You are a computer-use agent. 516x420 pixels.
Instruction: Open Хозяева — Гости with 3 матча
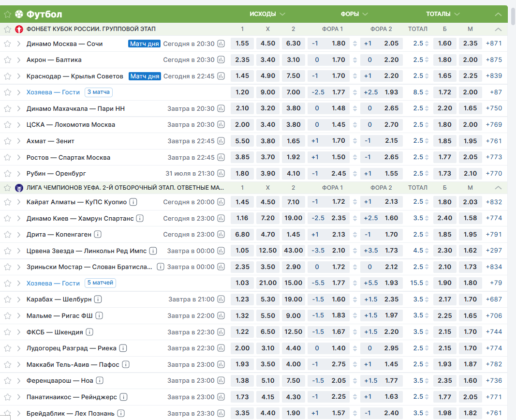(x=53, y=92)
